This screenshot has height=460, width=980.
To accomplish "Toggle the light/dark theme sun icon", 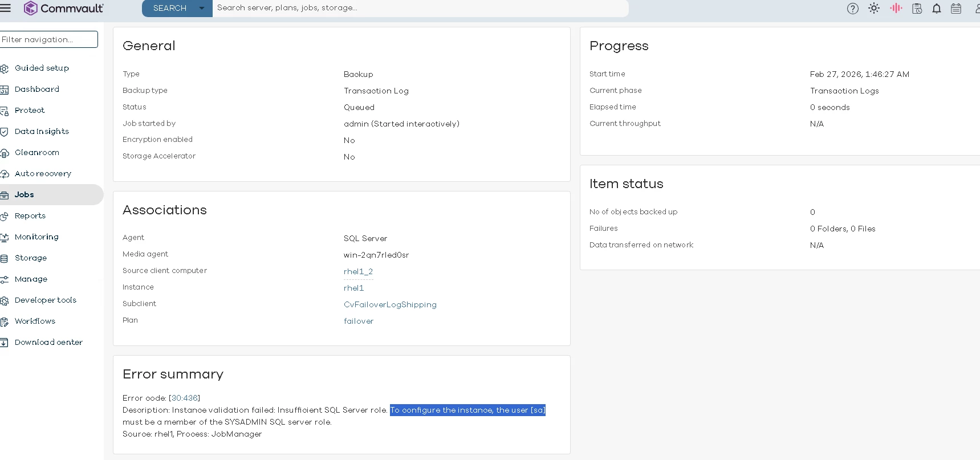I will pyautogui.click(x=873, y=9).
